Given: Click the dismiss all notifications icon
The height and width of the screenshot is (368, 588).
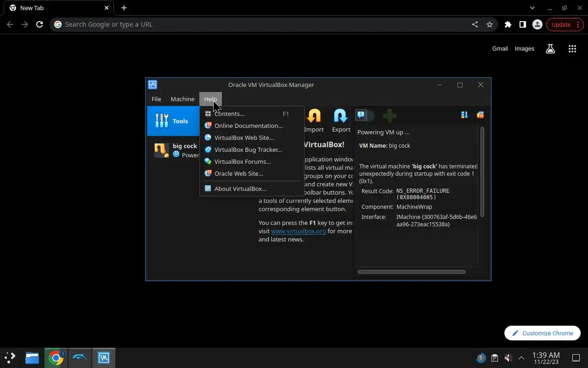Looking at the screenshot, I should [x=480, y=115].
